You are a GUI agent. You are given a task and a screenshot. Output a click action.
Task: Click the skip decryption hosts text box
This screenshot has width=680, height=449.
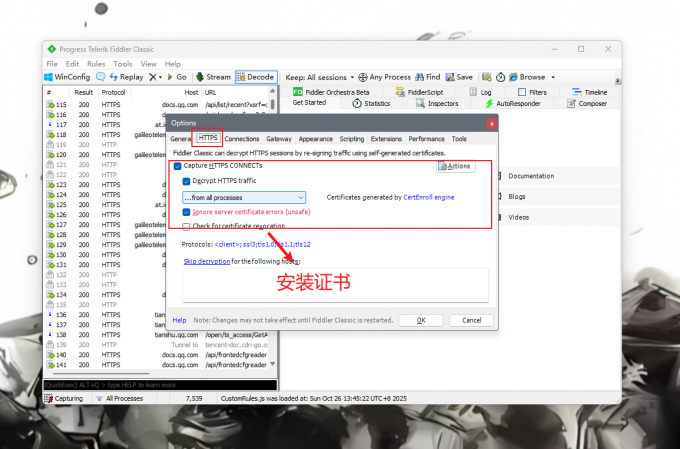(336, 284)
